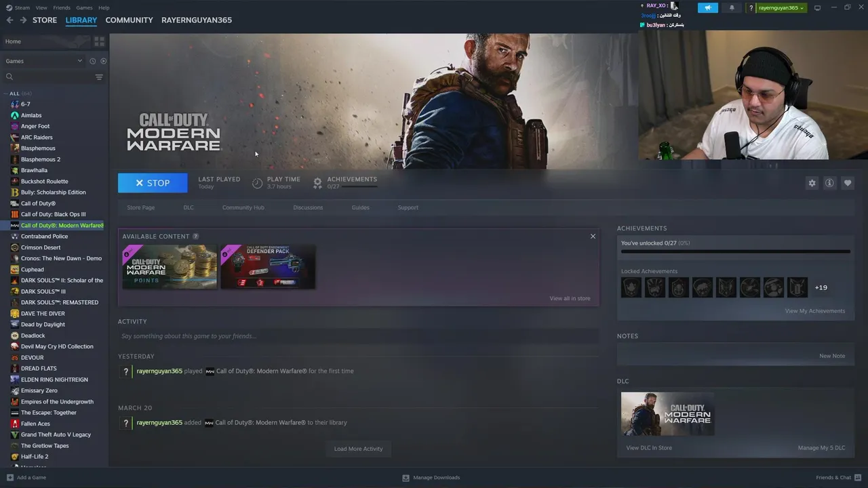Open the DLC tab link
This screenshot has height=488, width=868.
(189, 207)
